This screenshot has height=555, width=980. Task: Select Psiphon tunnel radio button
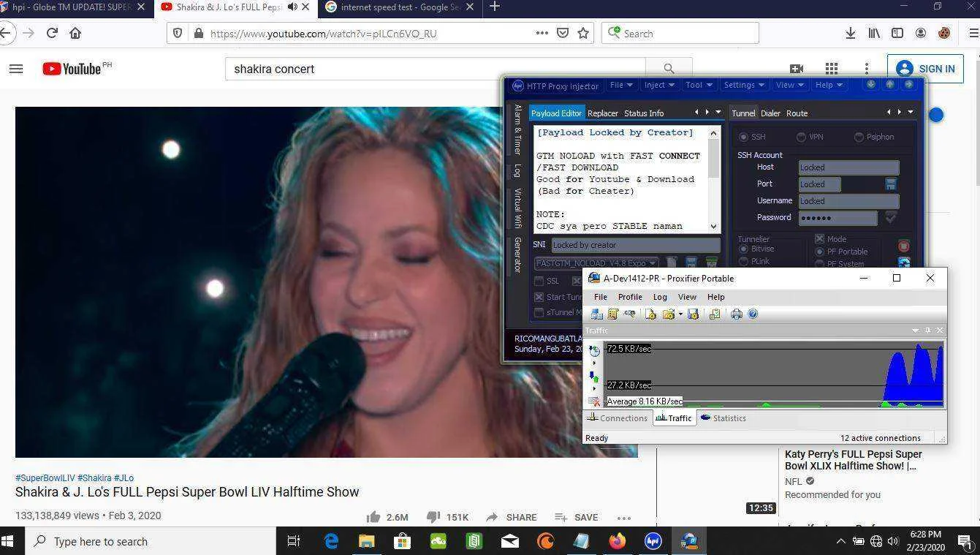coord(859,137)
